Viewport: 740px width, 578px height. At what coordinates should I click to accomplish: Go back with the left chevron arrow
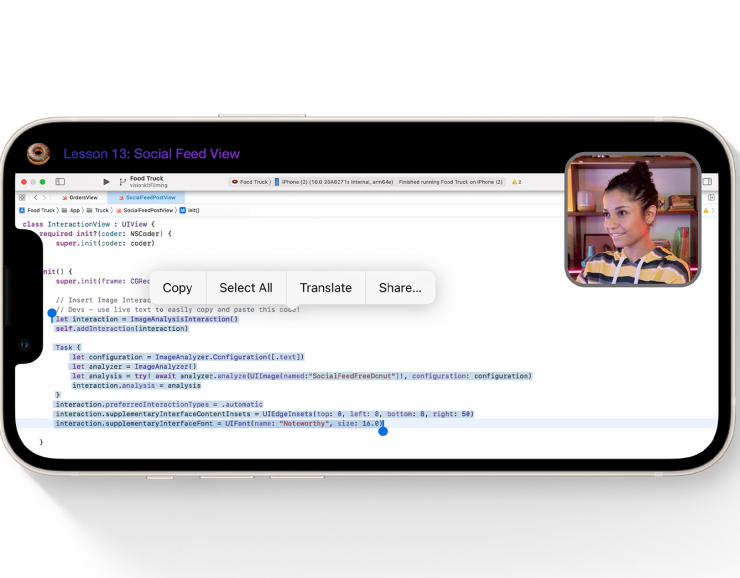click(34, 198)
